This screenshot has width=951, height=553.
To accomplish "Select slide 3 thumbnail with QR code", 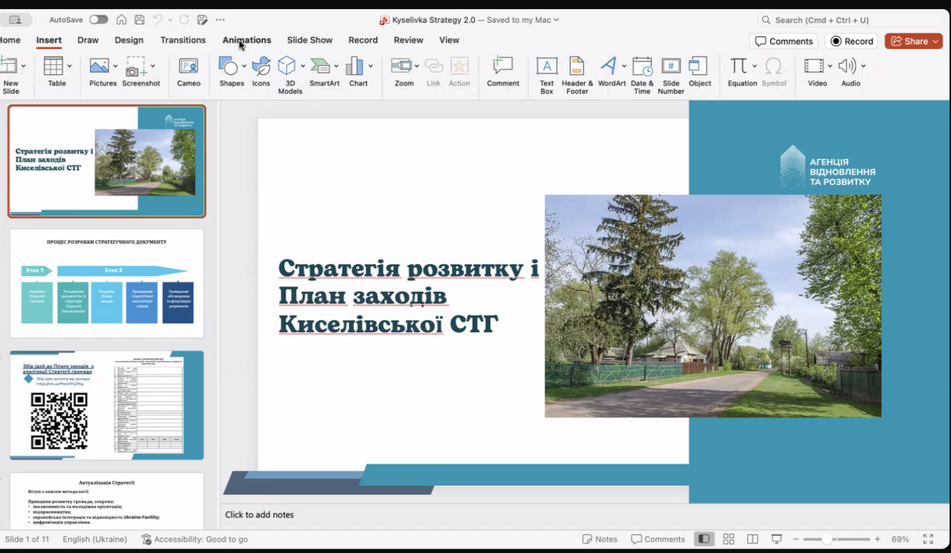I will click(x=107, y=405).
